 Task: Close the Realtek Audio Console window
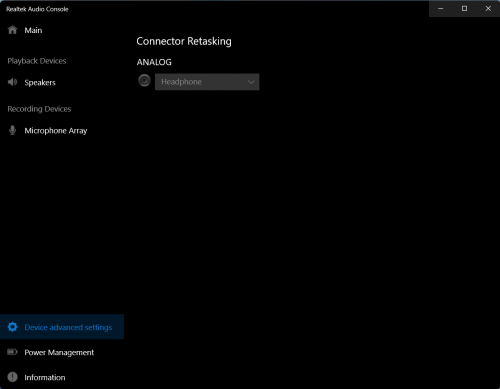(488, 9)
